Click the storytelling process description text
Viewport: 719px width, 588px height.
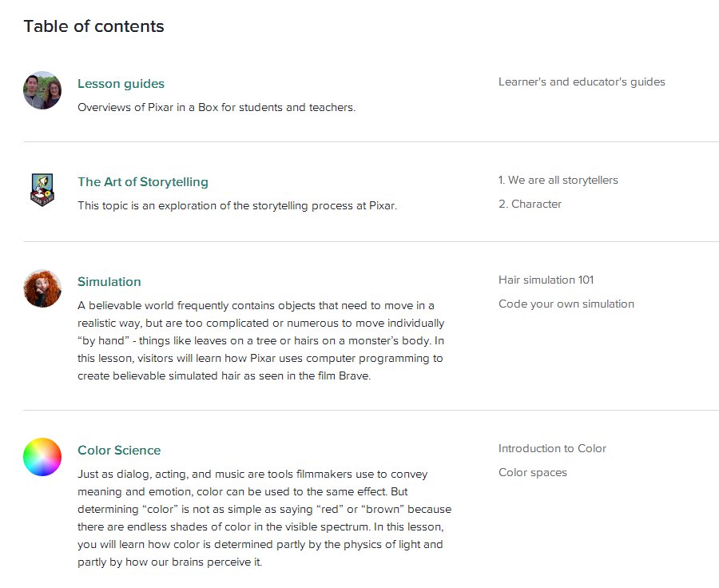tap(236, 205)
